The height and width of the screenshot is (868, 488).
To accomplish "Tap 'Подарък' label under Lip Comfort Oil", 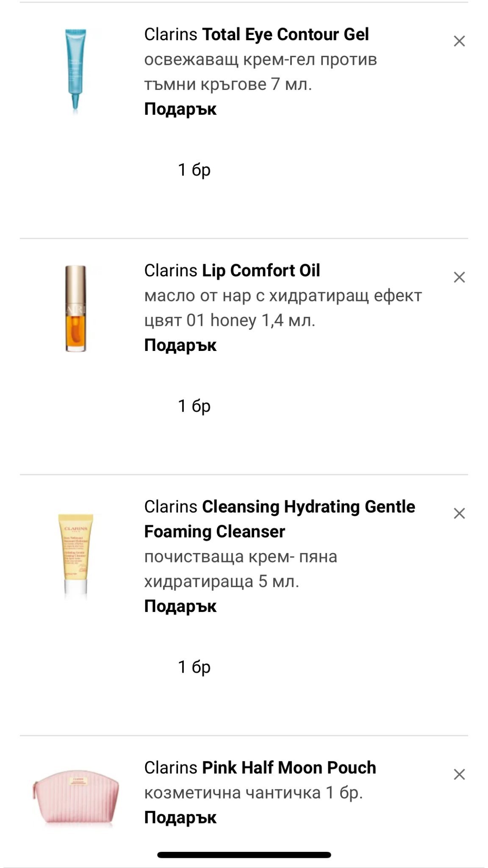I will 180,345.
